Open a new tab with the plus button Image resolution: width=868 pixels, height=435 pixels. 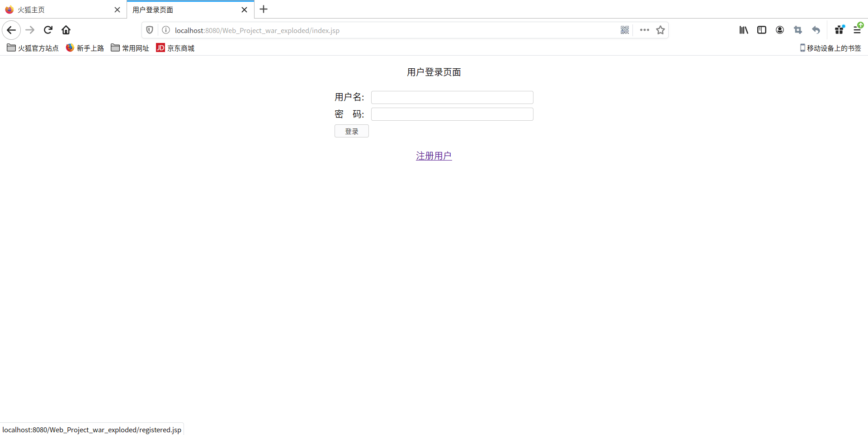(x=264, y=9)
